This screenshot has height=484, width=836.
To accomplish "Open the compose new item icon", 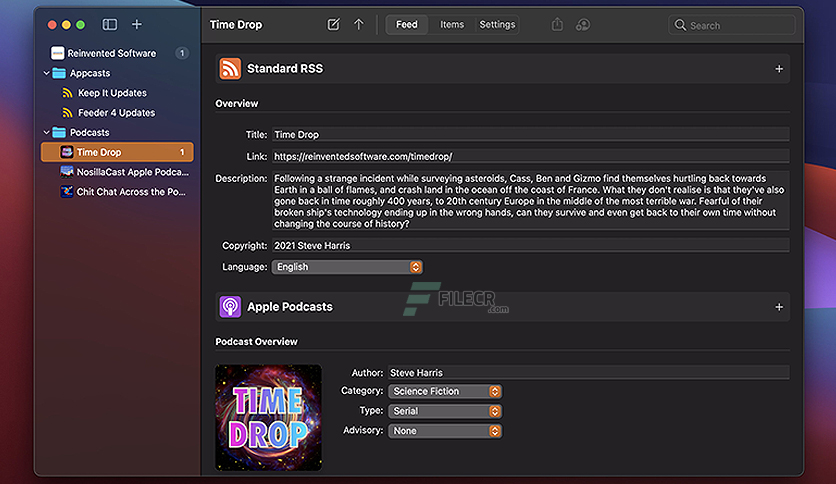I will coord(333,25).
